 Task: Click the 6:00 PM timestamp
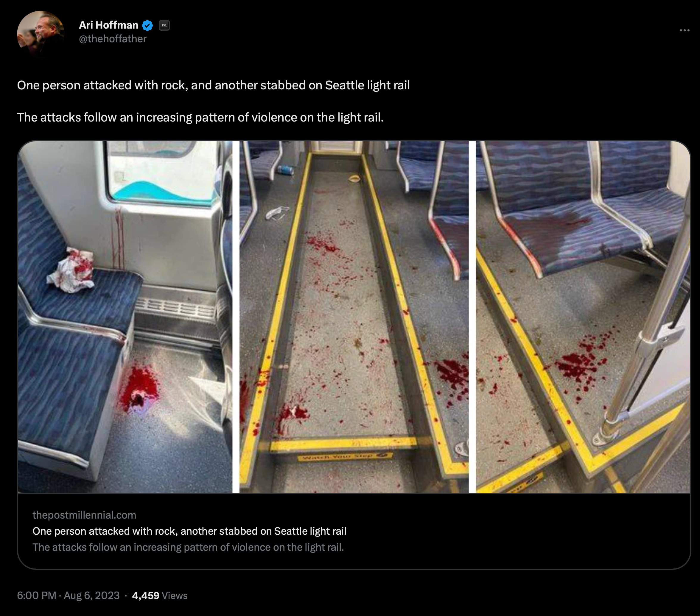[x=37, y=595]
